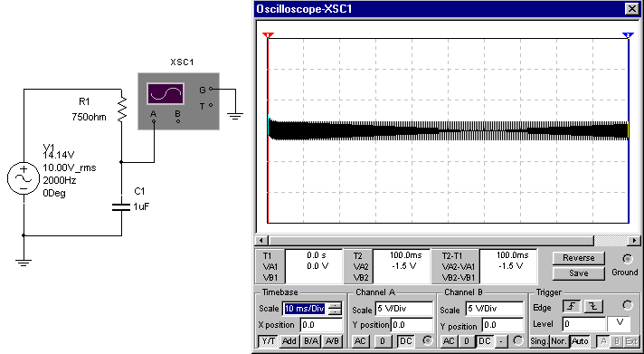Click the XSC1 instrument label
Viewport: 644px width, 354px height.
pos(182,62)
